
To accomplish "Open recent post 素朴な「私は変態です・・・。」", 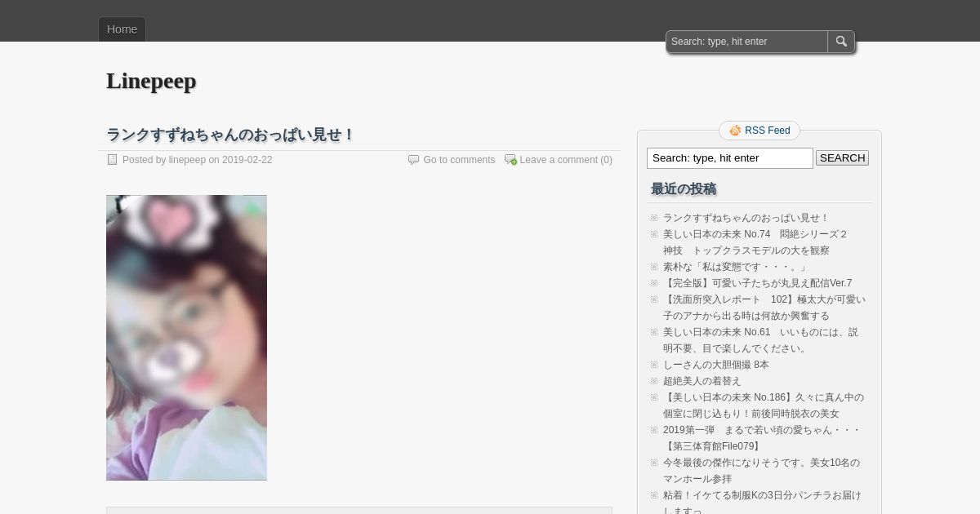I will point(736,267).
